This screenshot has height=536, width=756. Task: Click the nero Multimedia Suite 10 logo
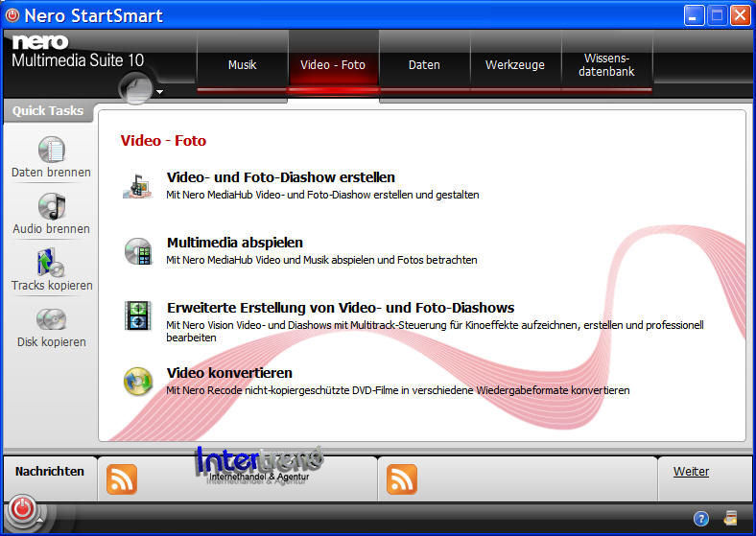[x=77, y=51]
